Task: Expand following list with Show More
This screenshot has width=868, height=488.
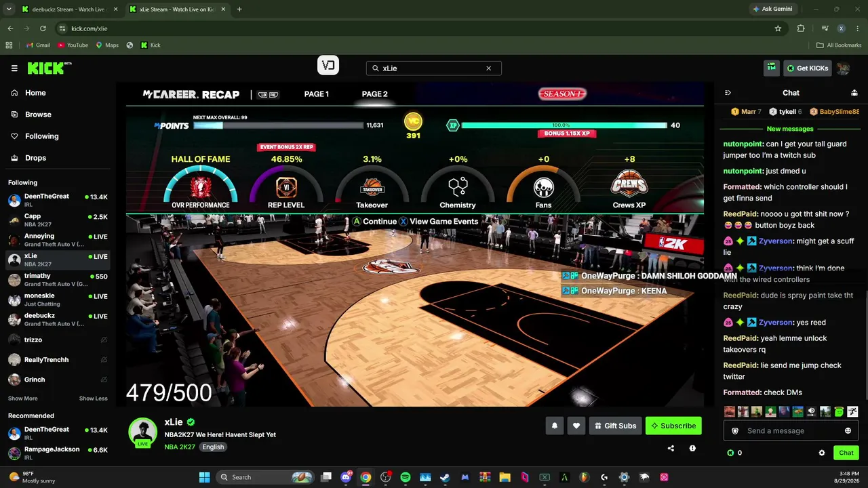Action: coord(23,399)
